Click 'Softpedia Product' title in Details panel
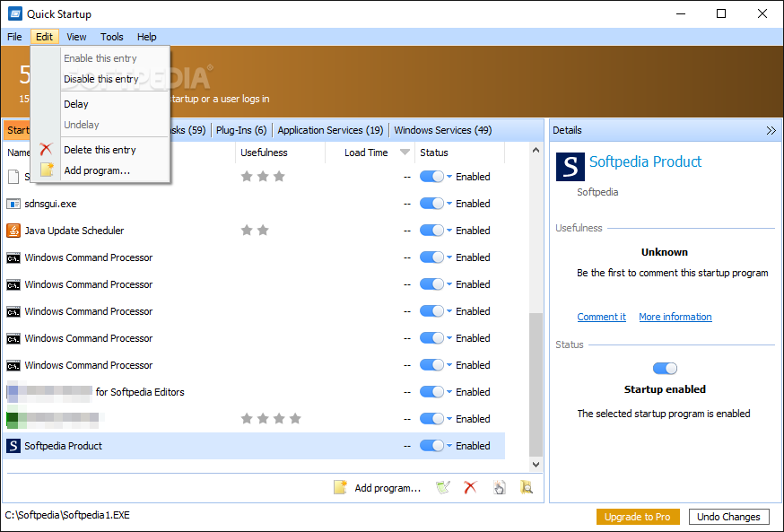 pos(646,161)
